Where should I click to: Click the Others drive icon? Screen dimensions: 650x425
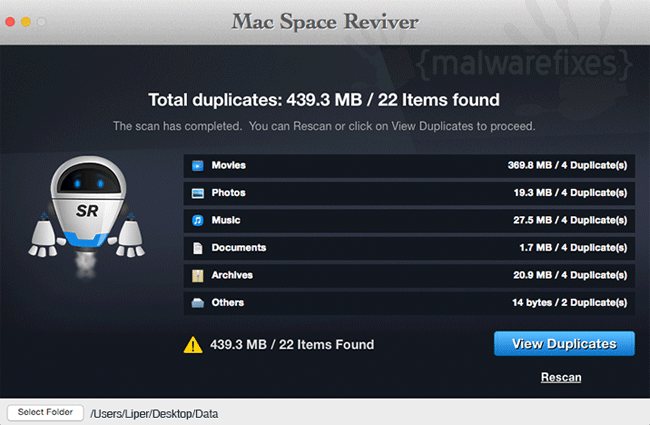(x=198, y=303)
